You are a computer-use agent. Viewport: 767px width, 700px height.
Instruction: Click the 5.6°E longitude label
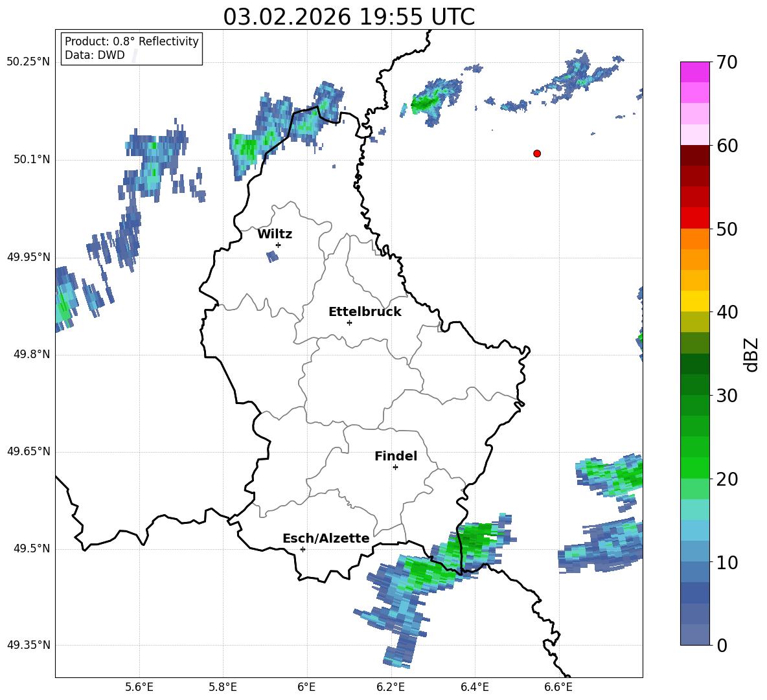coord(139,687)
